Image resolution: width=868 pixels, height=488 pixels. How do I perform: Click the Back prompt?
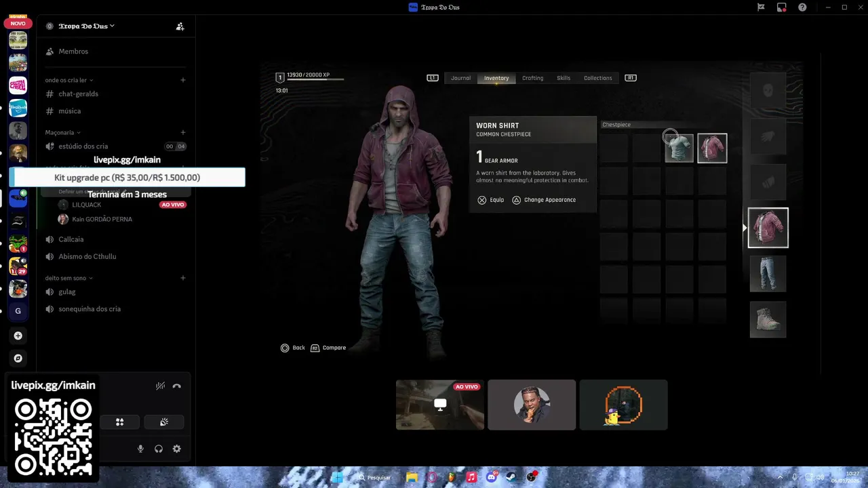pyautogui.click(x=293, y=348)
